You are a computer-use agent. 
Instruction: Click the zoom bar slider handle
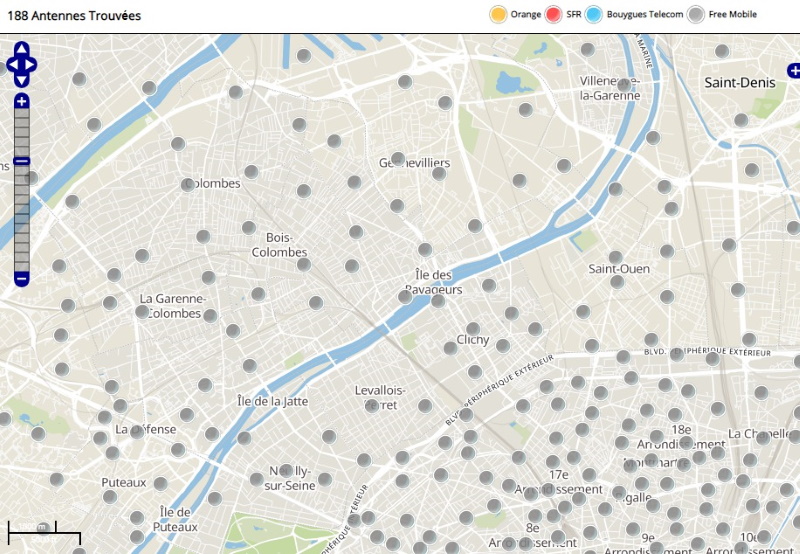click(22, 161)
